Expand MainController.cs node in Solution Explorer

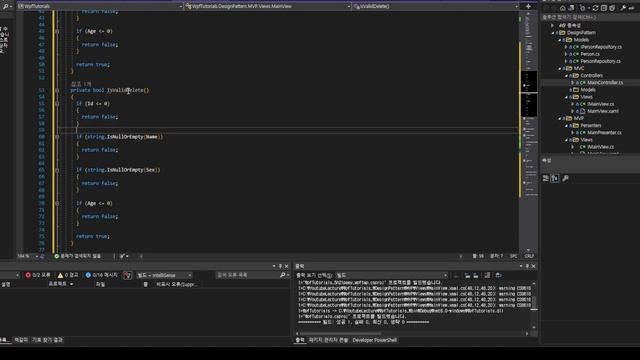tap(572, 82)
